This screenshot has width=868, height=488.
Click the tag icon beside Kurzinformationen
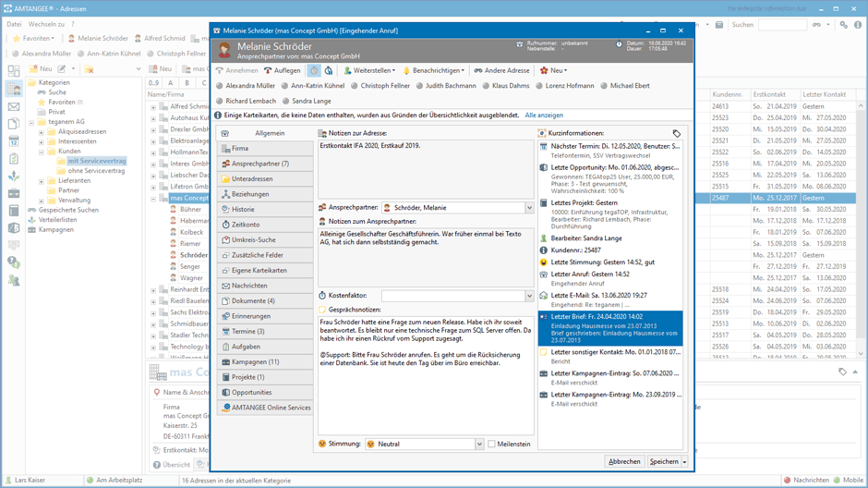(677, 133)
